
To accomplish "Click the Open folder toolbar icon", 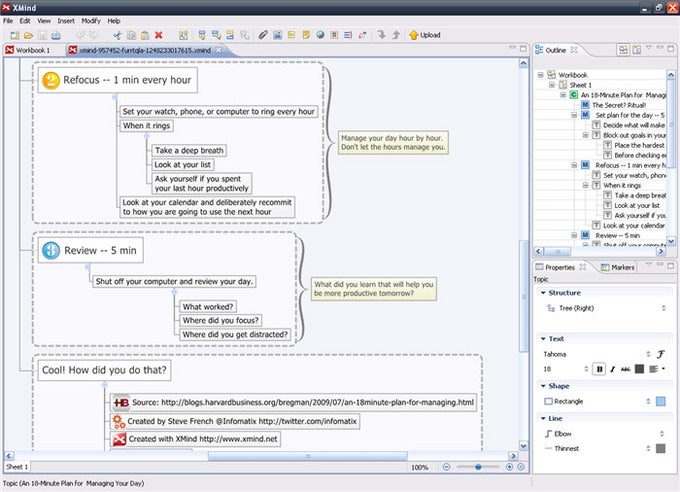I will click(x=29, y=35).
